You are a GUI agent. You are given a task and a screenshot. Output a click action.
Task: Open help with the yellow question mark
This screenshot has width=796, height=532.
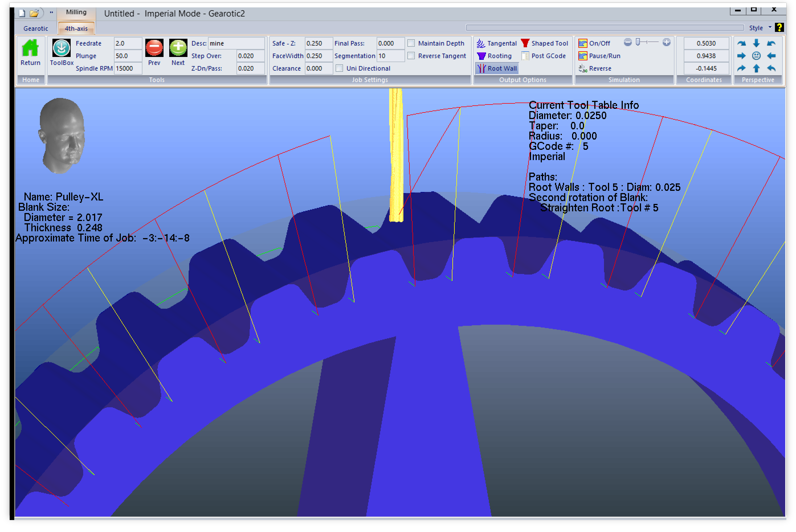click(779, 27)
